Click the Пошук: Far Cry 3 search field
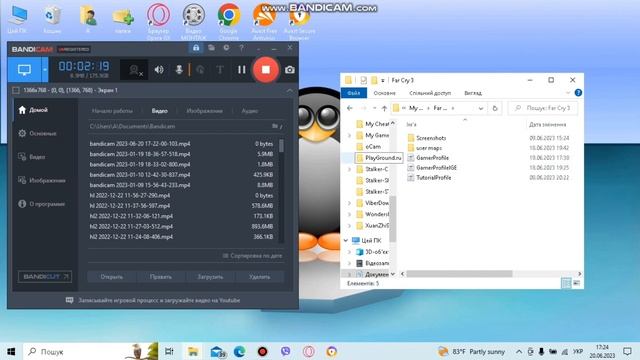The height and width of the screenshot is (360, 640). (543, 108)
